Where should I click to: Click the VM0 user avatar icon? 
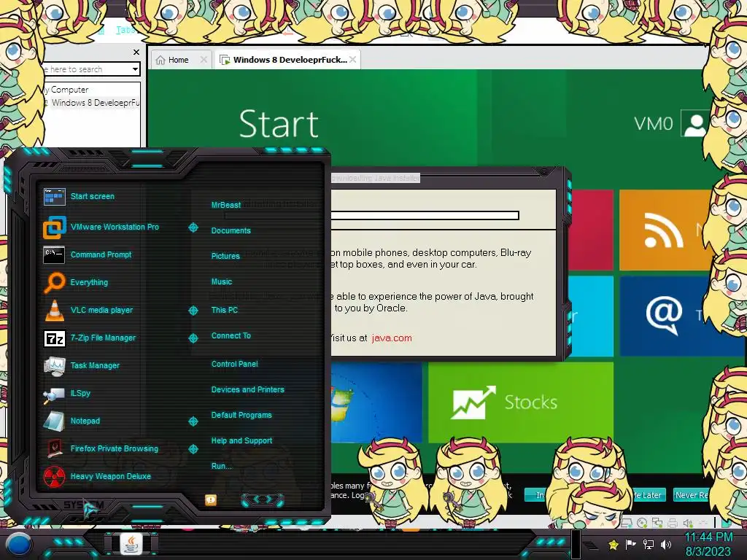pos(694,123)
